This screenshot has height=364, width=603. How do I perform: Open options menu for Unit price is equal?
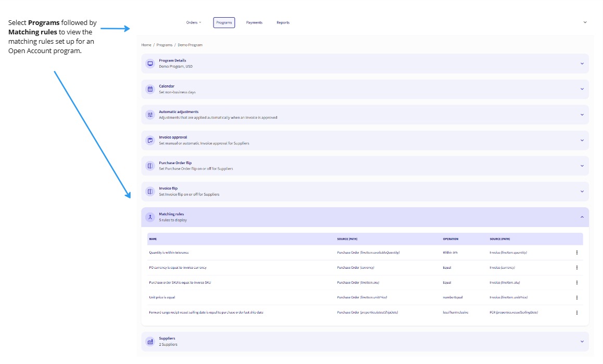[577, 297]
